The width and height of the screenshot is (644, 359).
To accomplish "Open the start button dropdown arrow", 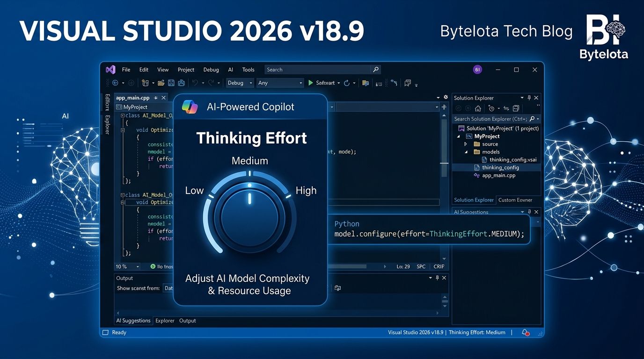I will [339, 83].
